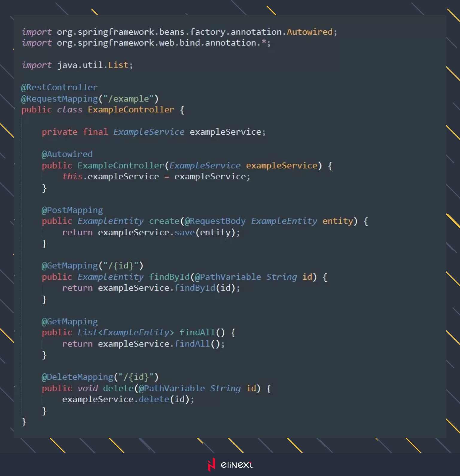Click the @DeleteMapping annotation
This screenshot has height=476, width=460.
77,377
